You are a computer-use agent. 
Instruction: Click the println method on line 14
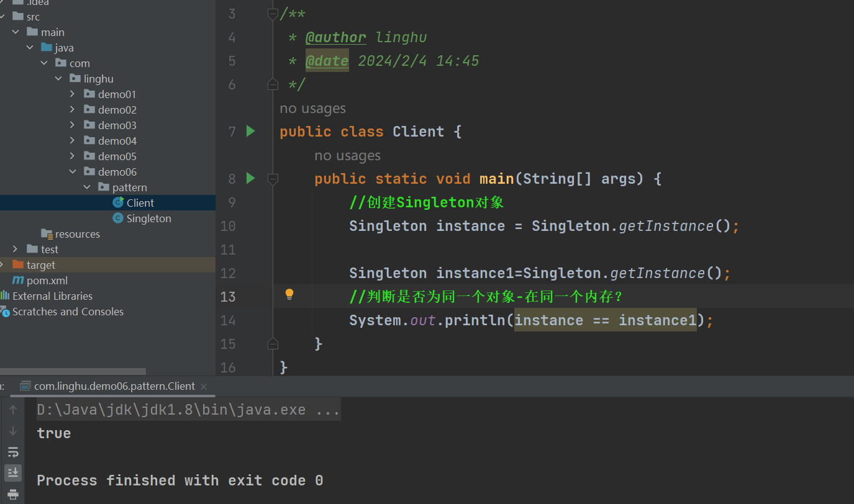pyautogui.click(x=475, y=320)
